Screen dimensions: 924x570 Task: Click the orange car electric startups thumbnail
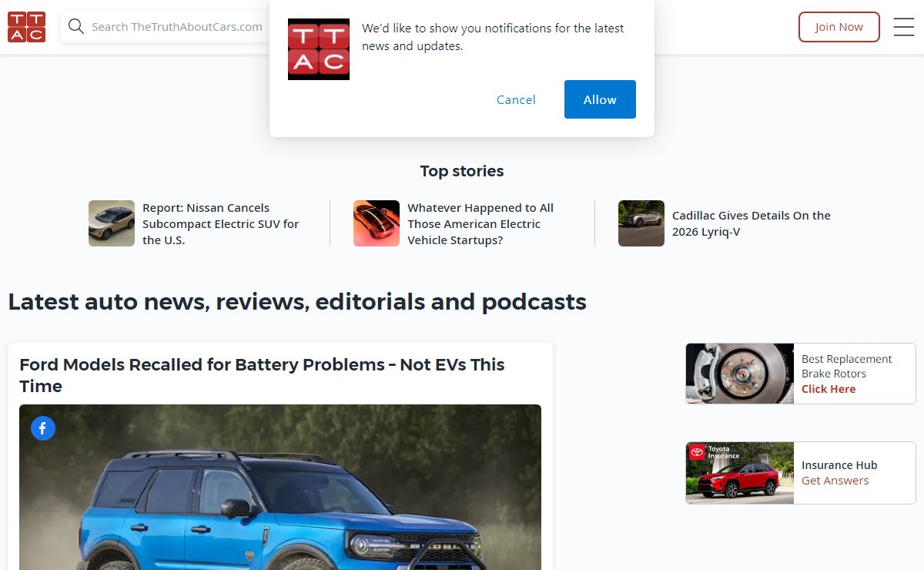tap(377, 223)
